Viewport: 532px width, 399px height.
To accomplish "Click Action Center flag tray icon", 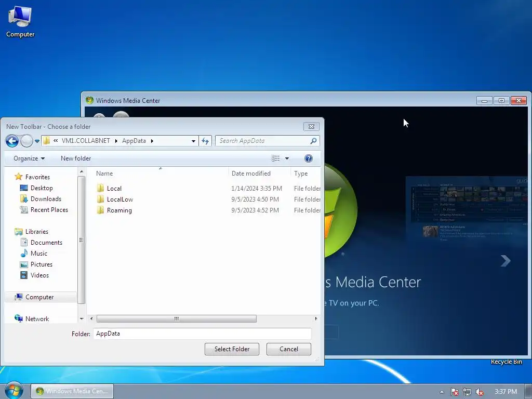I will pos(454,392).
